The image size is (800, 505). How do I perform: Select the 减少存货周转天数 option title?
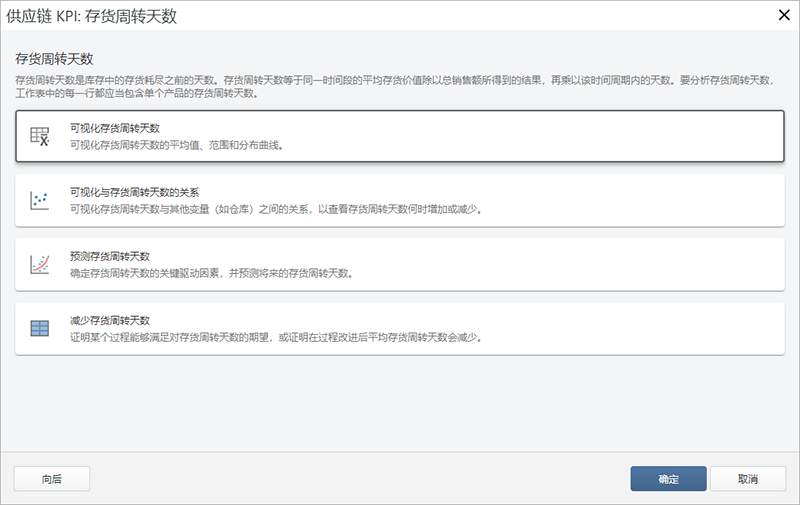[x=109, y=320]
